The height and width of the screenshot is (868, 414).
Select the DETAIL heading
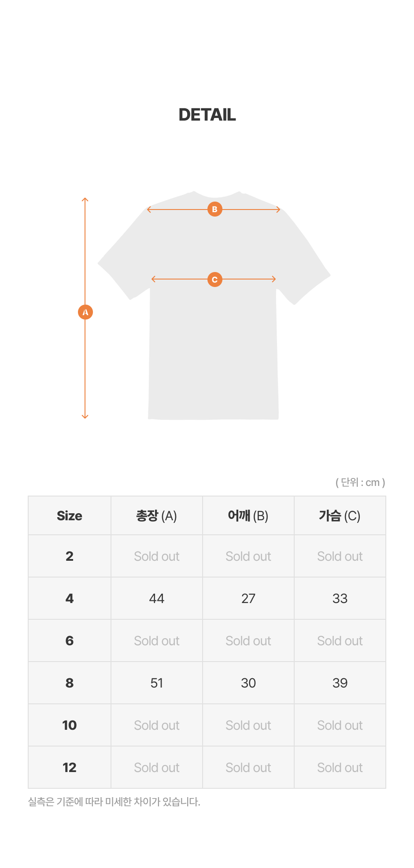[207, 115]
